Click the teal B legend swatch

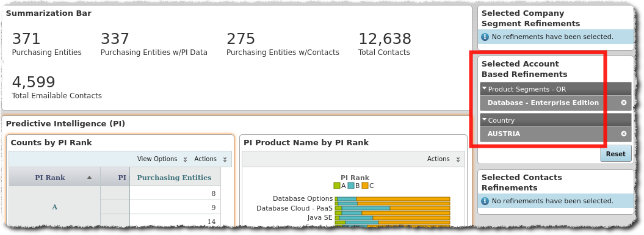[351, 186]
